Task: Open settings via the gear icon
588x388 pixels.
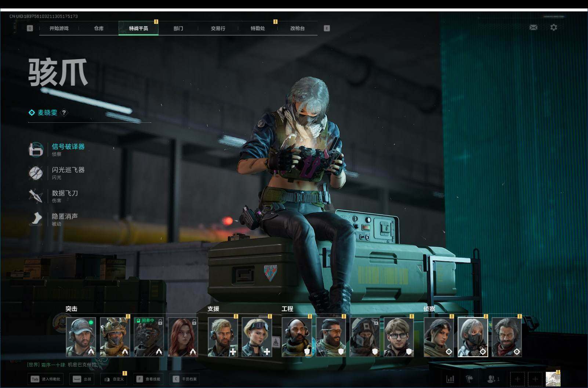Action: click(553, 28)
